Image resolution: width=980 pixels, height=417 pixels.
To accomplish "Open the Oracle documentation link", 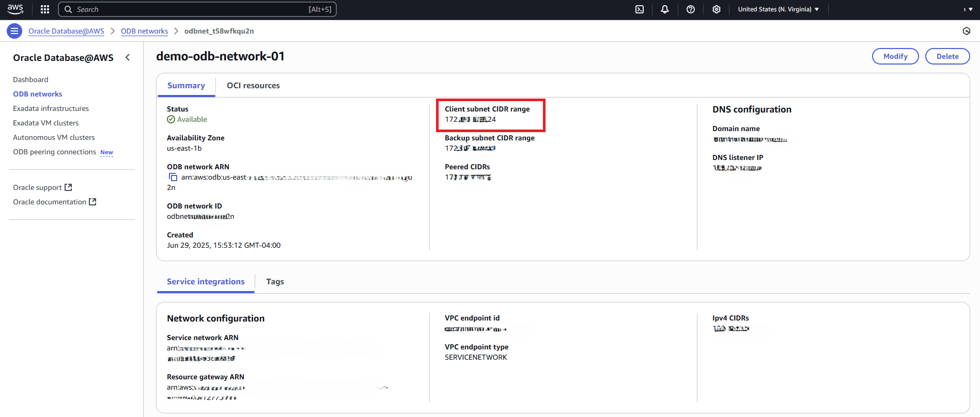I will (x=50, y=202).
